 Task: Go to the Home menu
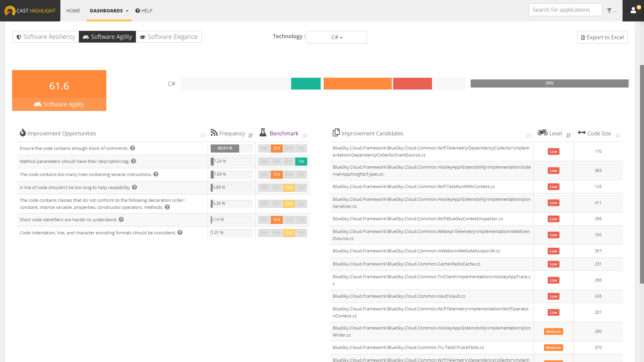click(x=73, y=11)
